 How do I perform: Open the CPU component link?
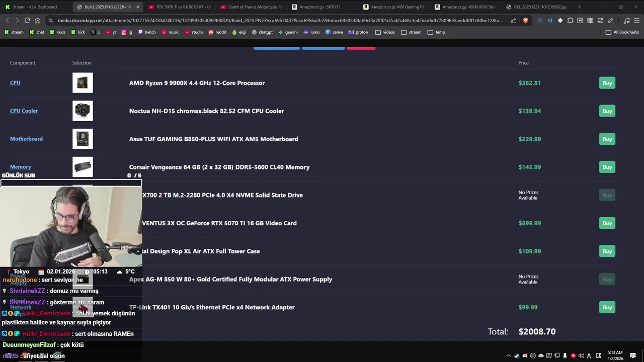click(15, 82)
